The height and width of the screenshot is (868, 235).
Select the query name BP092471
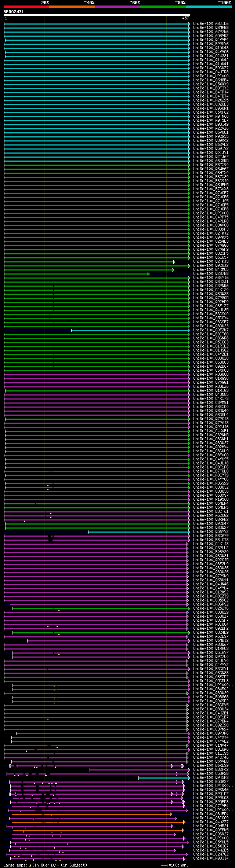[x=14, y=12]
